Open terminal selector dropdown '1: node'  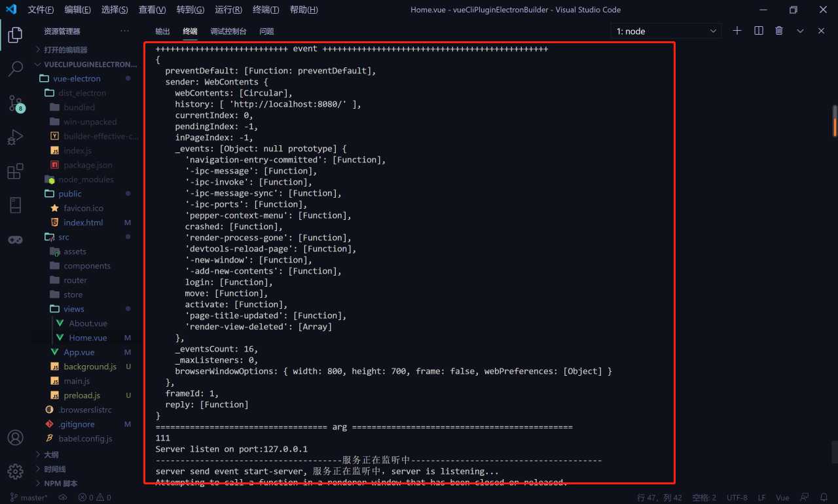[666, 31]
